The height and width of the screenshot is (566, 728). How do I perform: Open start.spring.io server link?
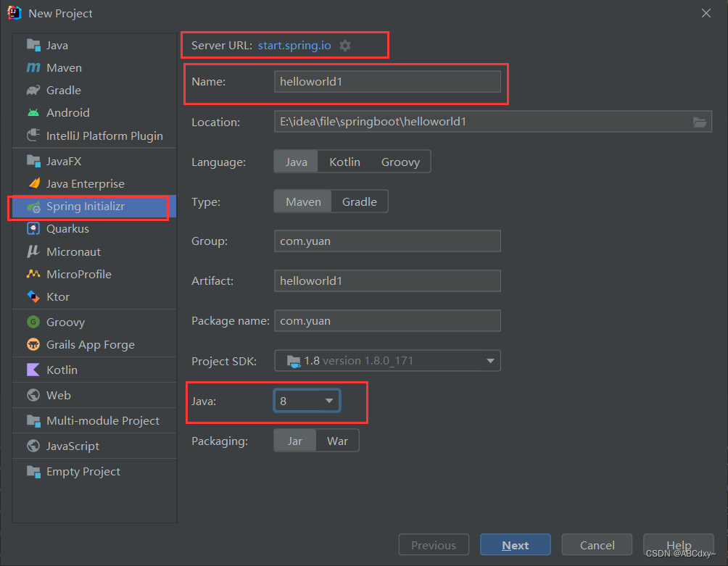click(294, 45)
